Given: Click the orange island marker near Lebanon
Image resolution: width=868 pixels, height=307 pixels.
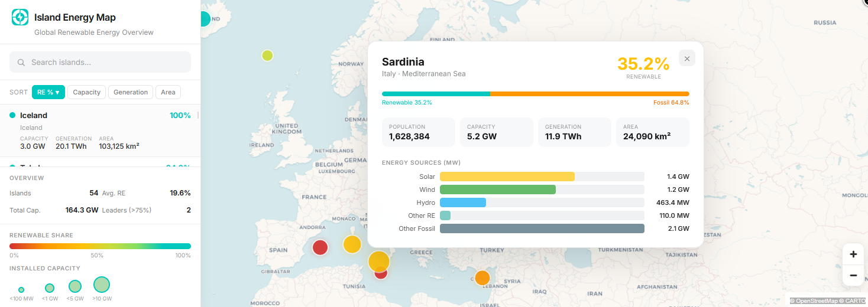Looking at the screenshot, I should click(x=482, y=277).
